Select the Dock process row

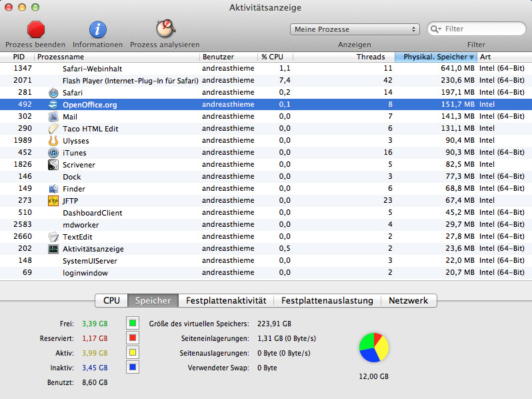tap(266, 177)
